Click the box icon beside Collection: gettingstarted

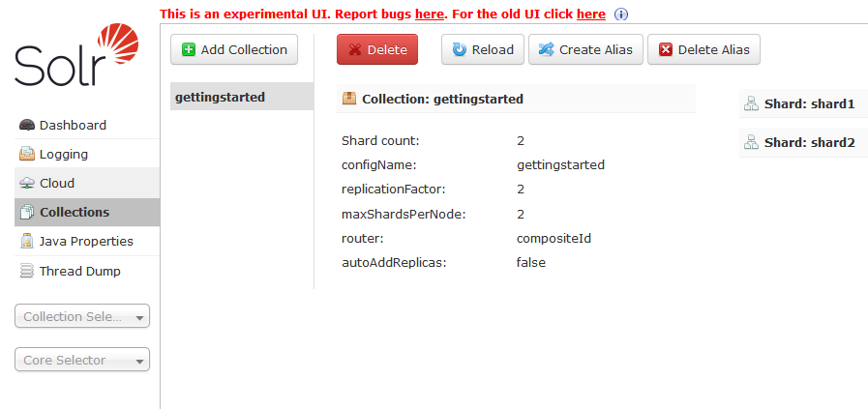point(349,99)
